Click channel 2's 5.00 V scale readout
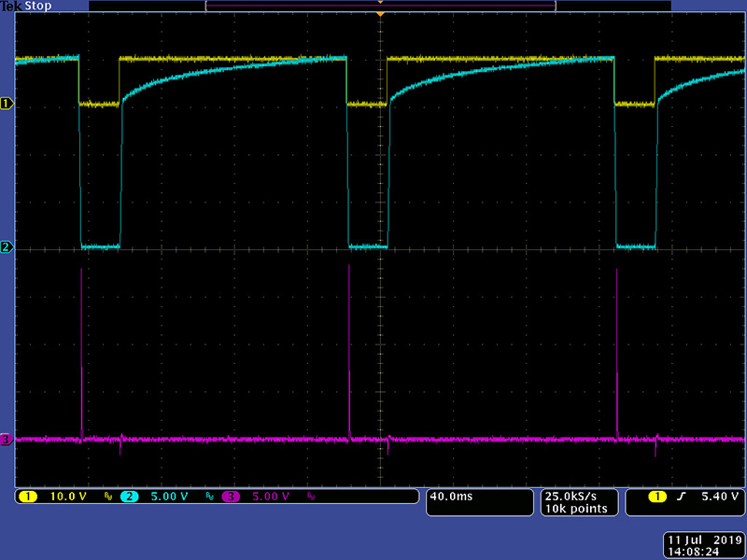747x560 pixels. [x=169, y=497]
